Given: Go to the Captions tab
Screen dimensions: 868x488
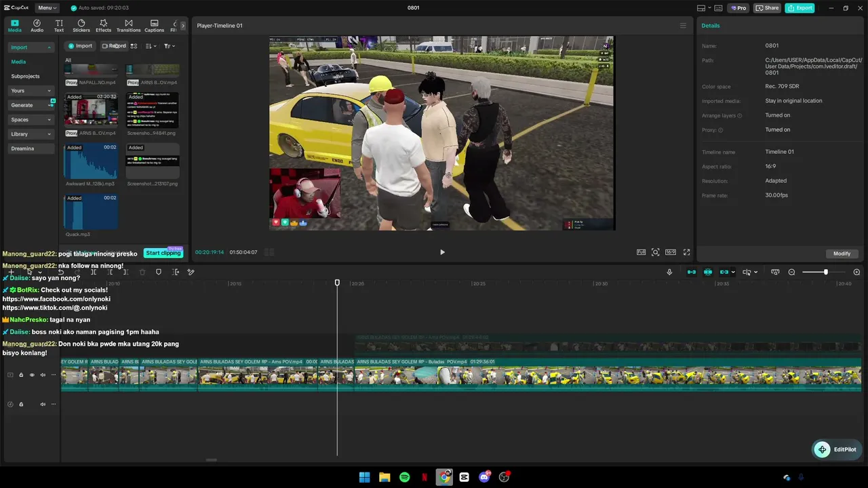Looking at the screenshot, I should (154, 26).
